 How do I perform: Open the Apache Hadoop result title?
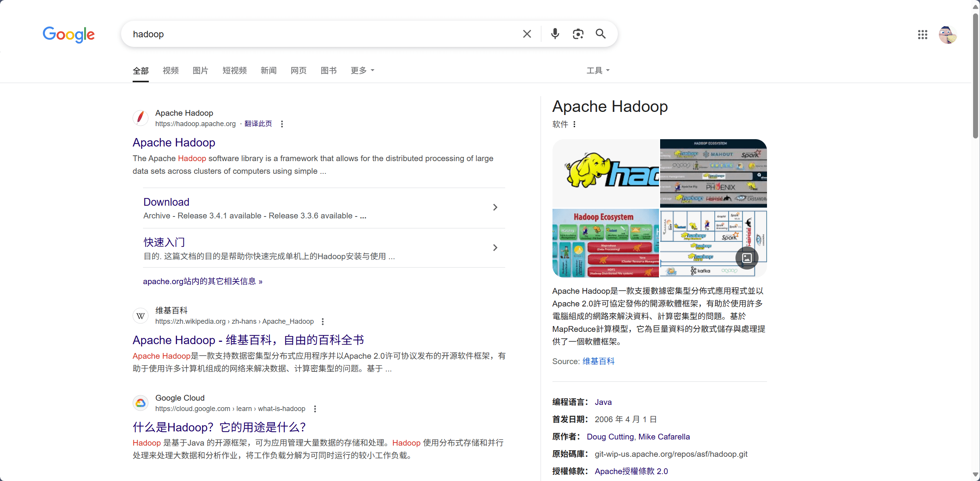(174, 143)
